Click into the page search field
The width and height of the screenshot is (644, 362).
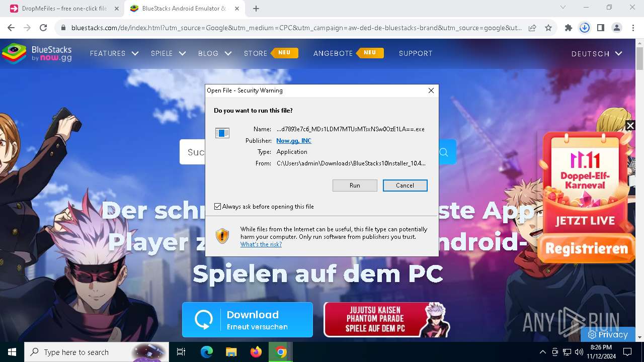pyautogui.click(x=192, y=152)
